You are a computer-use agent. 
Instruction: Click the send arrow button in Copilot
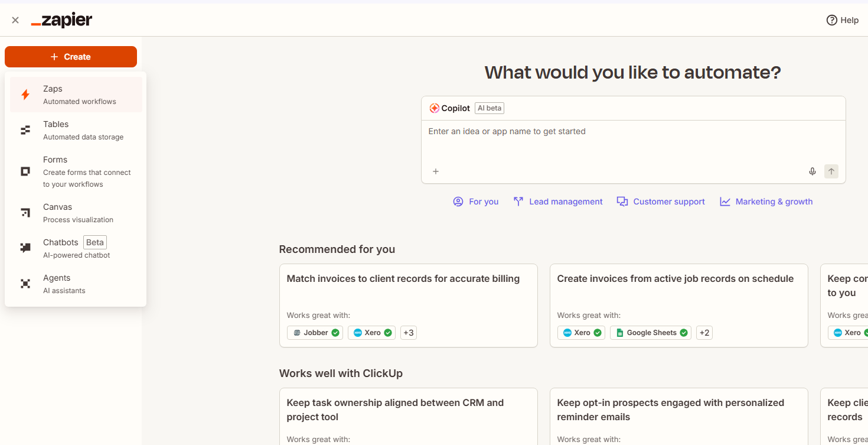click(831, 171)
